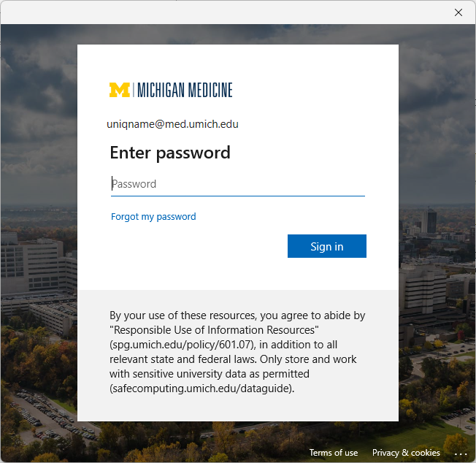Open the Terms of use link

point(333,453)
